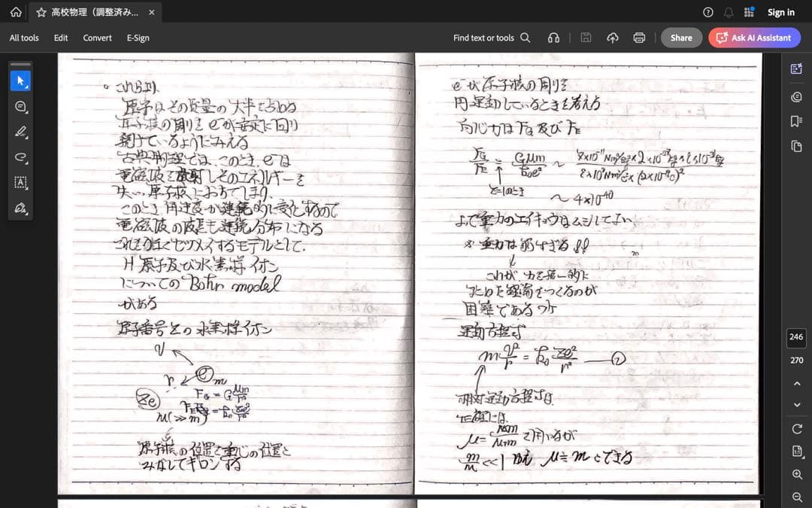Image resolution: width=812 pixels, height=508 pixels.
Task: Open the E-Sign menu
Action: (x=138, y=37)
